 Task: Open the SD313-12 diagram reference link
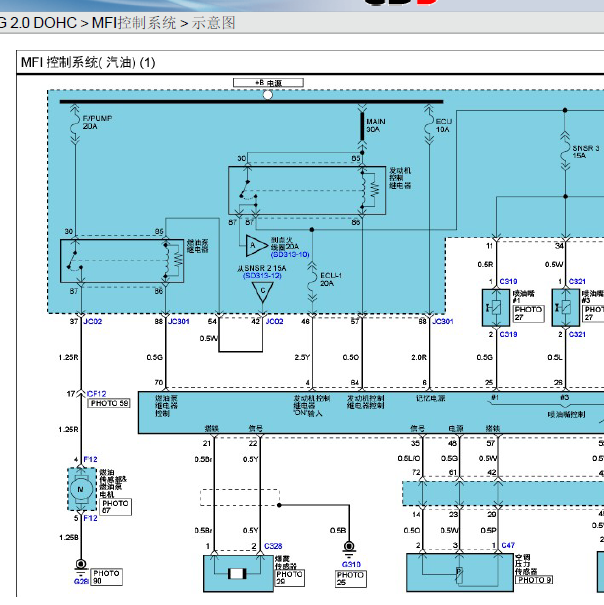click(262, 276)
